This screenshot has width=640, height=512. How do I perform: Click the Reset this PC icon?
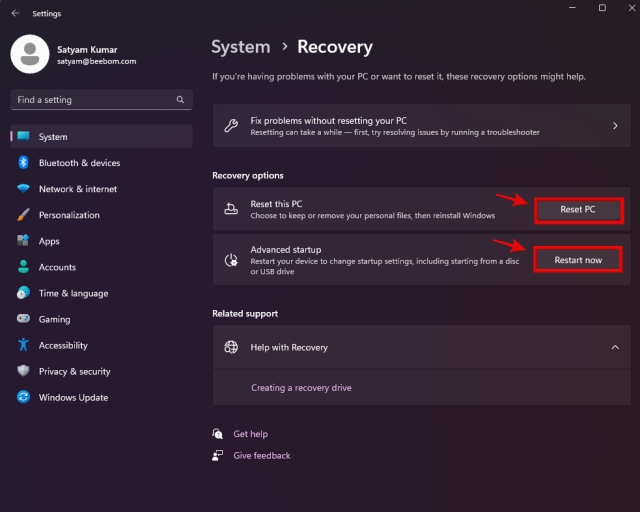[231, 209]
